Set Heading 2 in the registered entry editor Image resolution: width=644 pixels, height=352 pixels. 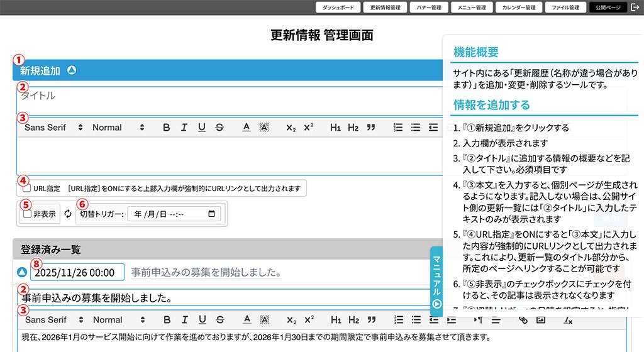click(x=353, y=320)
